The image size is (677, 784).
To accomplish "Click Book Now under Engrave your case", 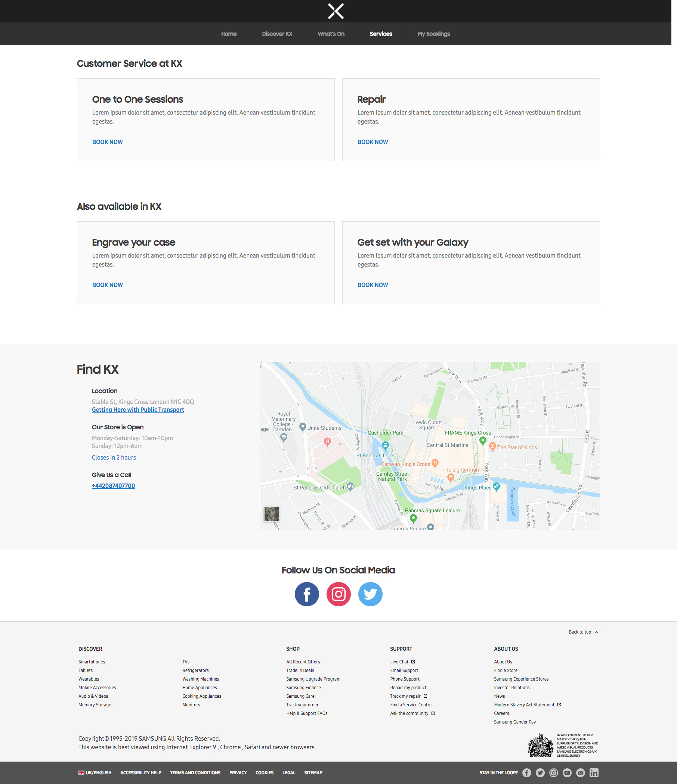I will click(108, 285).
